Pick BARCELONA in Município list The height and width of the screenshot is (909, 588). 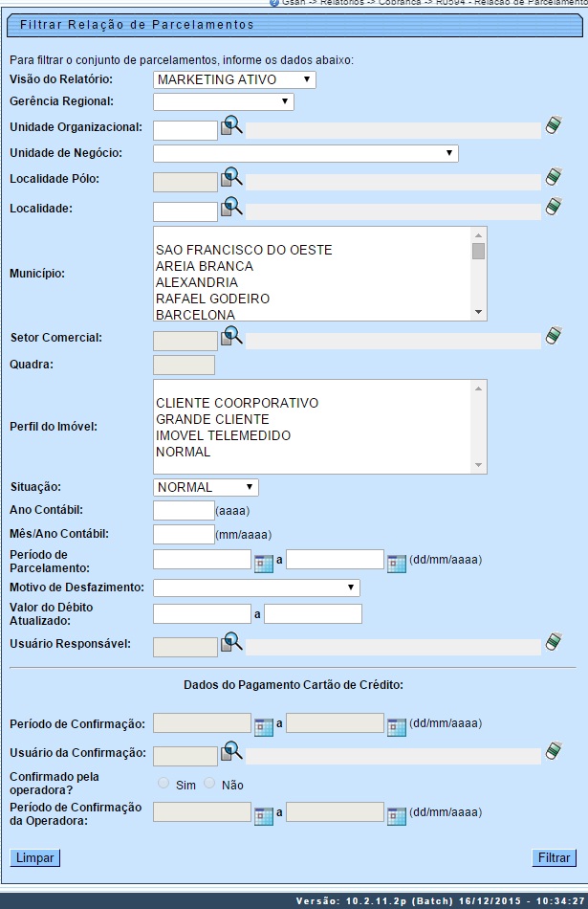(x=195, y=314)
